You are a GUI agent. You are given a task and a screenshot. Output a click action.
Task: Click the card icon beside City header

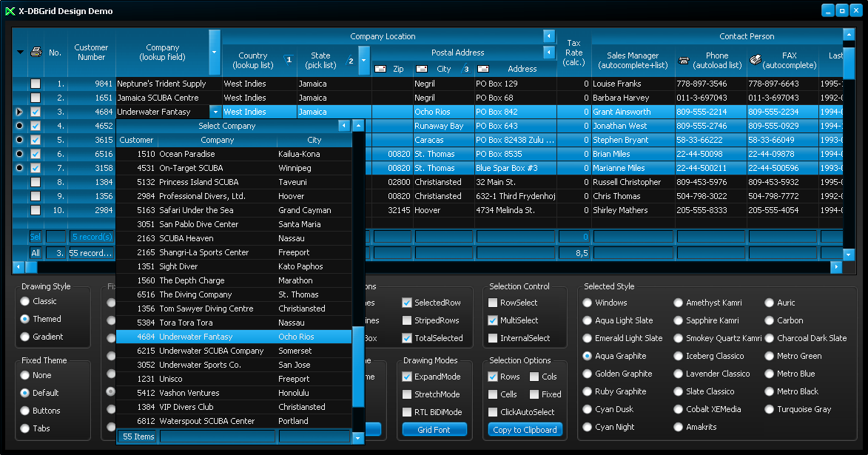click(x=422, y=69)
